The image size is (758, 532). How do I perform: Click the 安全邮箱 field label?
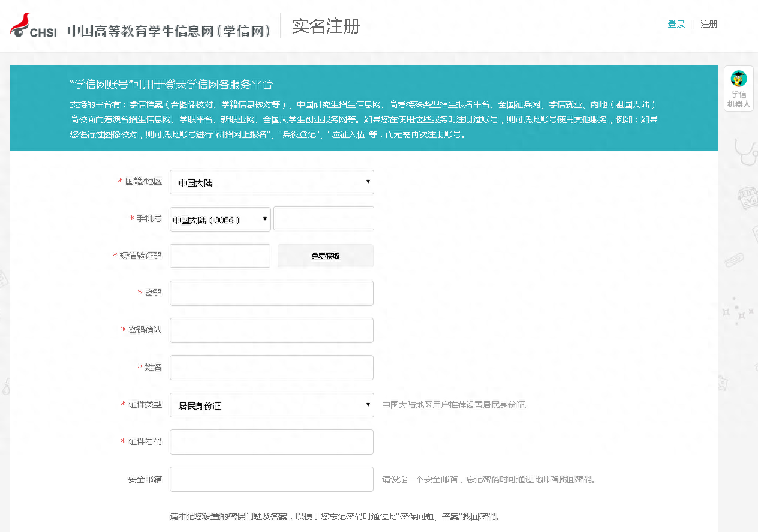pyautogui.click(x=145, y=479)
